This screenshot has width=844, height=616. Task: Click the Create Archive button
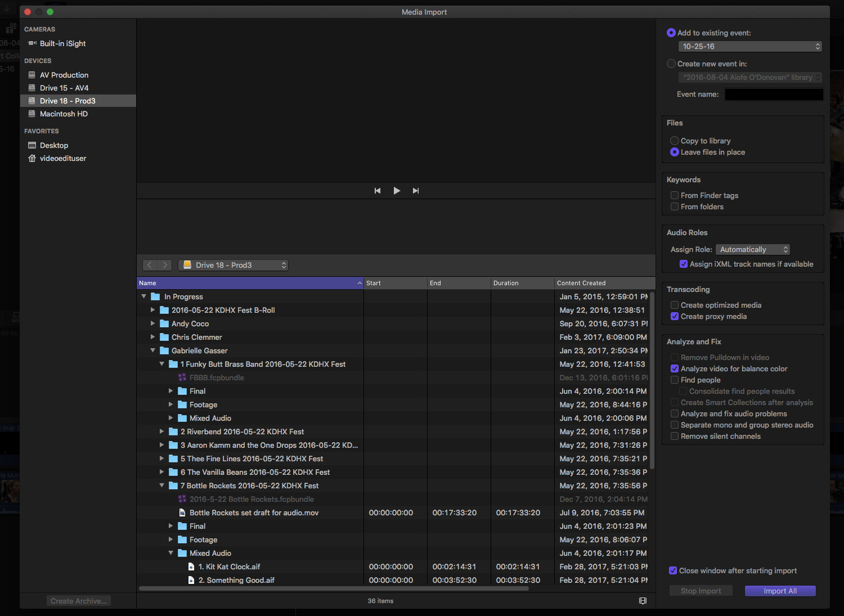[x=78, y=601]
